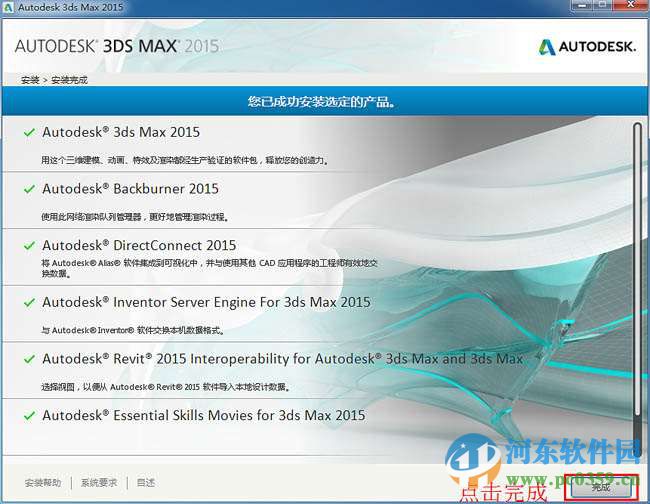
Task: Click the 安装 > 安装完成 breadcrumb text
Action: (54, 80)
